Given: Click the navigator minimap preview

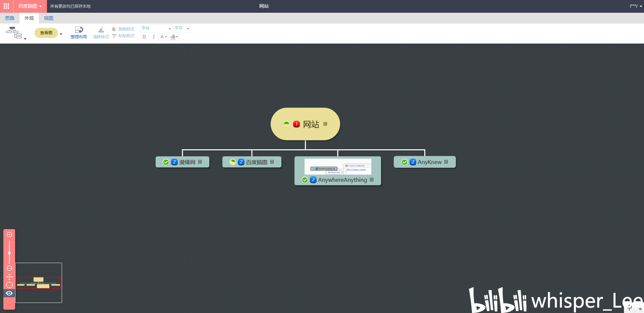Looking at the screenshot, I should [x=39, y=283].
